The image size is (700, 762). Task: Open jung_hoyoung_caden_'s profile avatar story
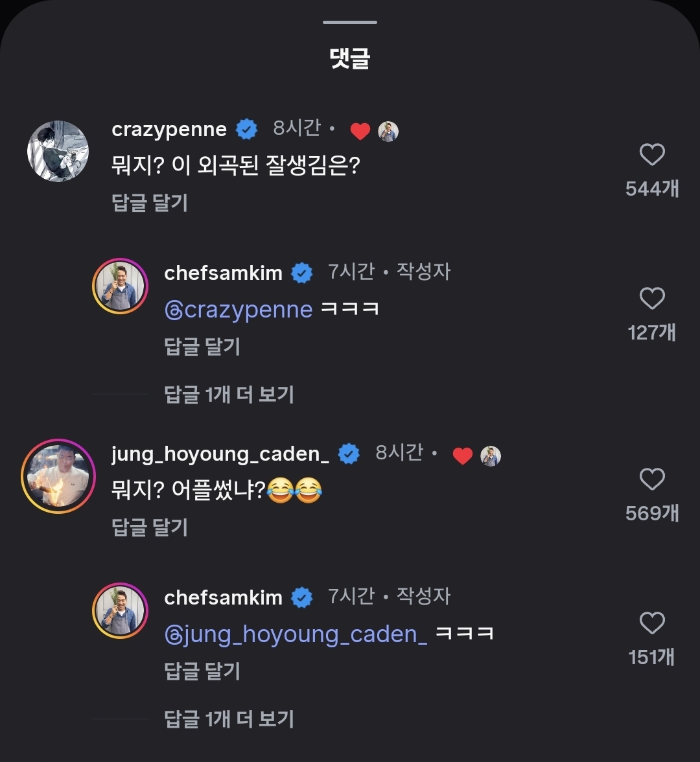pyautogui.click(x=58, y=476)
